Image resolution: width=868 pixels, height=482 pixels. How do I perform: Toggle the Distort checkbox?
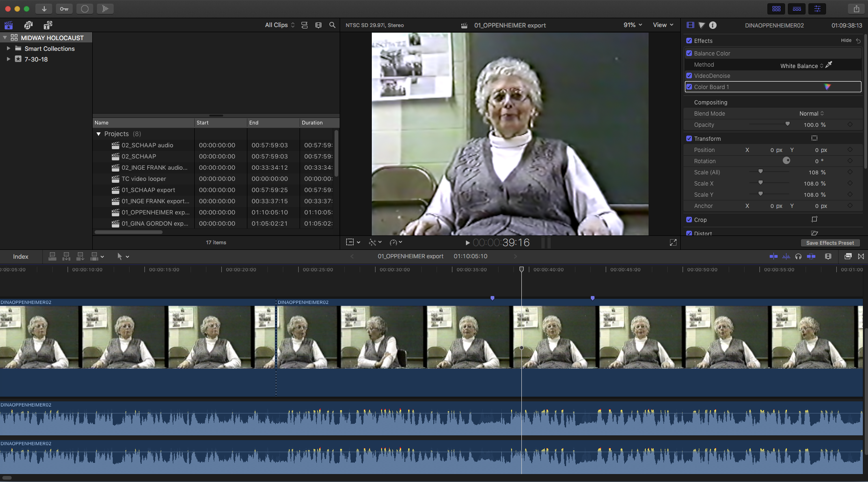[x=689, y=233]
